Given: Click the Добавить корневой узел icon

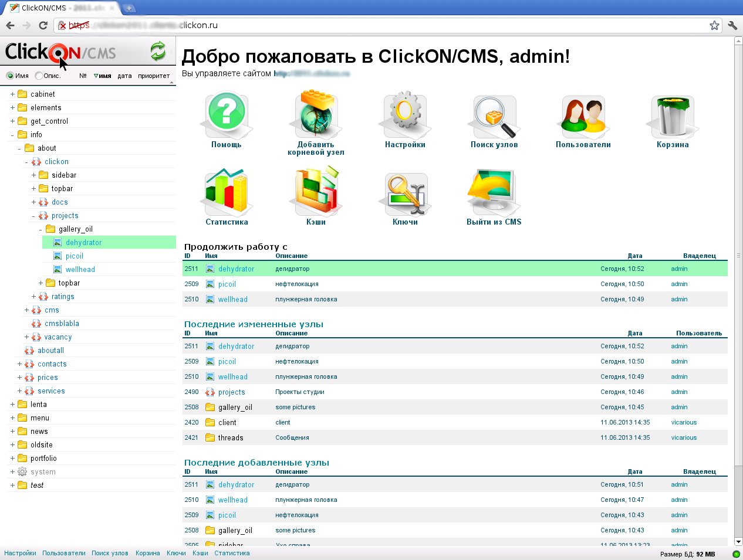Looking at the screenshot, I should [x=316, y=114].
